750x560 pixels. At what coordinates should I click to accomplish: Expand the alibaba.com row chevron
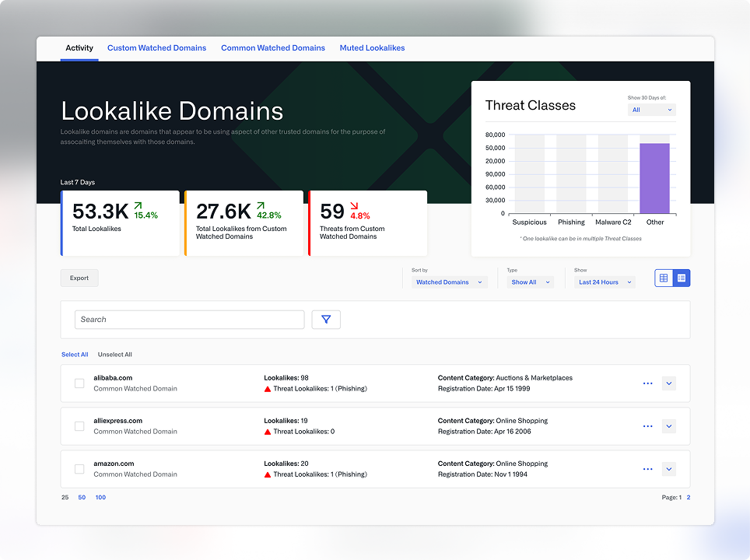pyautogui.click(x=669, y=383)
